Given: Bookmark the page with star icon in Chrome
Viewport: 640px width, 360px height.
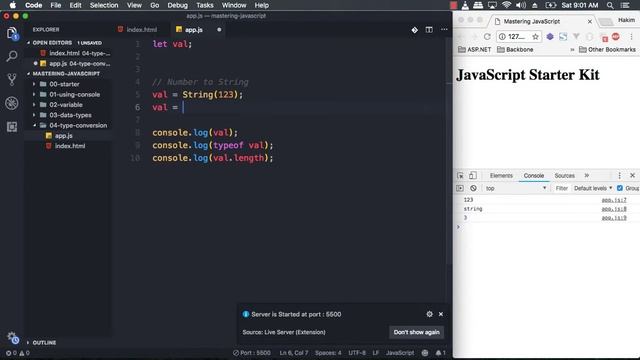Looking at the screenshot, I should pos(535,37).
